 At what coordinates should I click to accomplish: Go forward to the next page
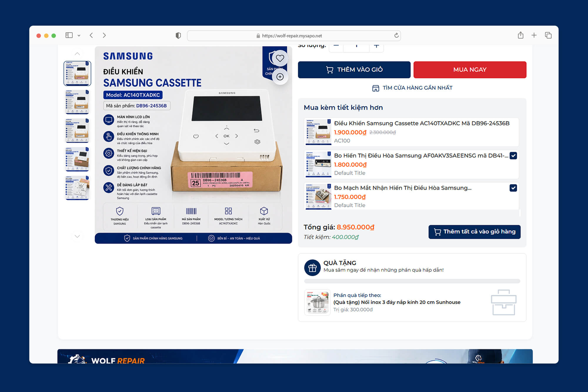(104, 35)
